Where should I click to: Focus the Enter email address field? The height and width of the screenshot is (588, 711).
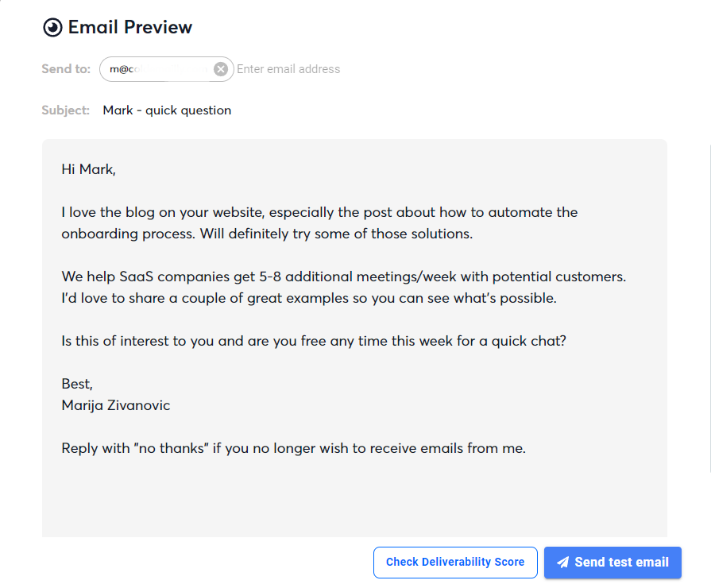coord(288,69)
